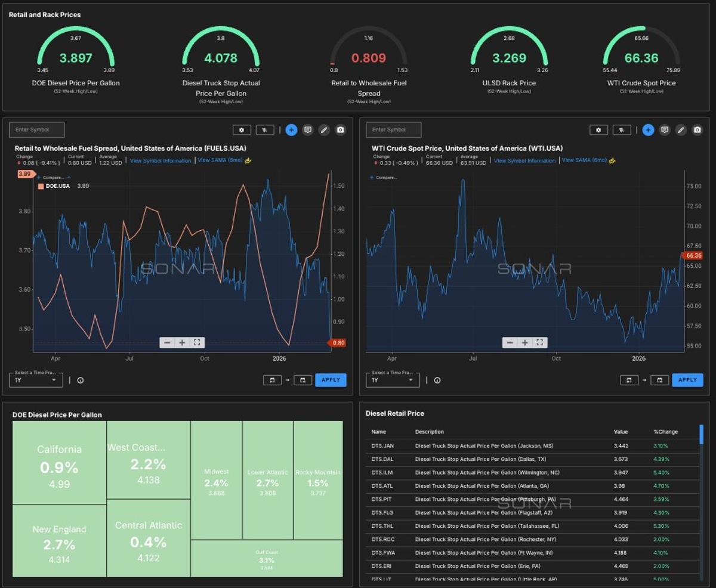Image resolution: width=716 pixels, height=588 pixels.
Task: Zoom out using the minus control on FUELS.USA chart
Action: [167, 342]
